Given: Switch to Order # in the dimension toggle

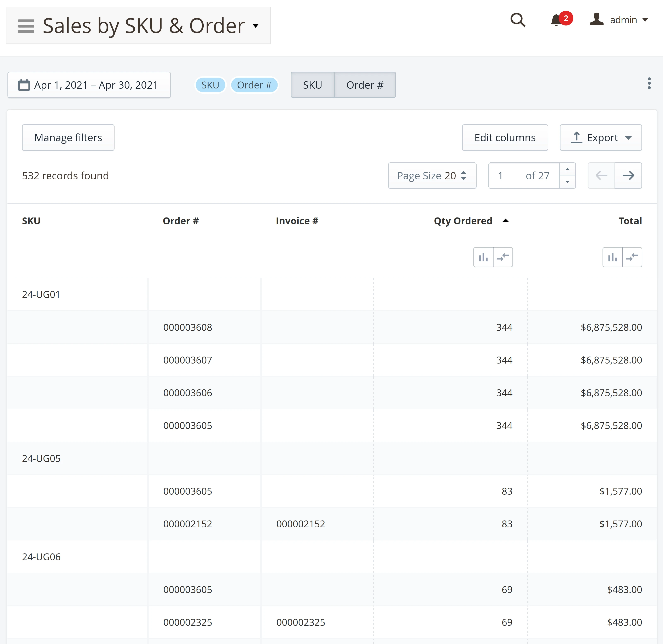Looking at the screenshot, I should [x=365, y=85].
